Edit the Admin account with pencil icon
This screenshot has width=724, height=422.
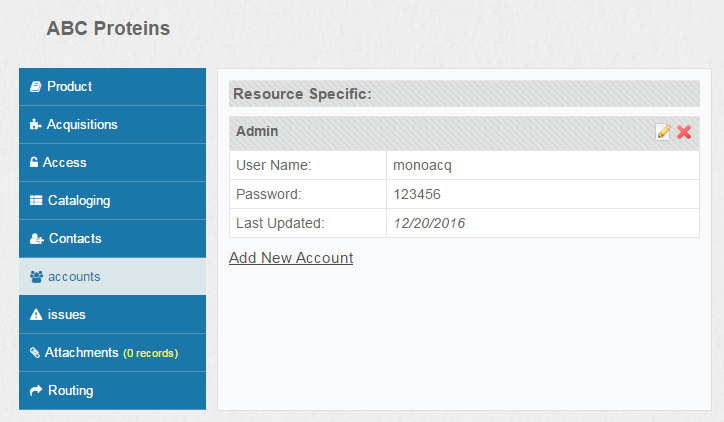pos(663,132)
